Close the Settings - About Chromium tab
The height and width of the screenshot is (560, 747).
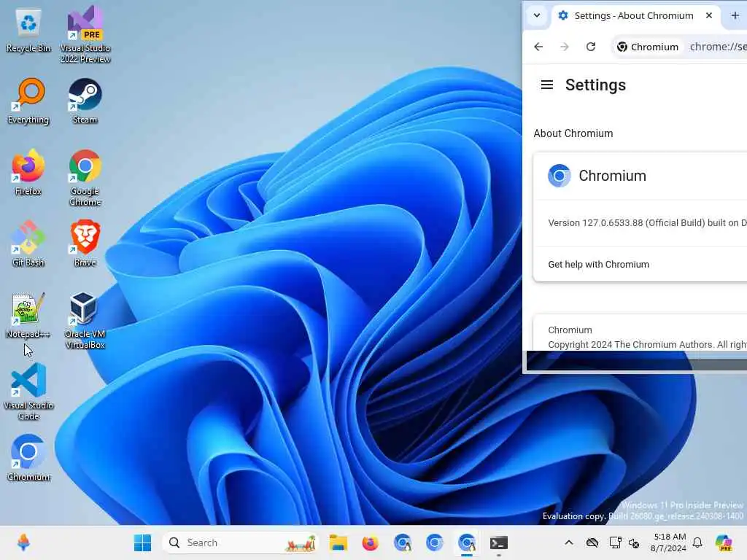click(709, 16)
